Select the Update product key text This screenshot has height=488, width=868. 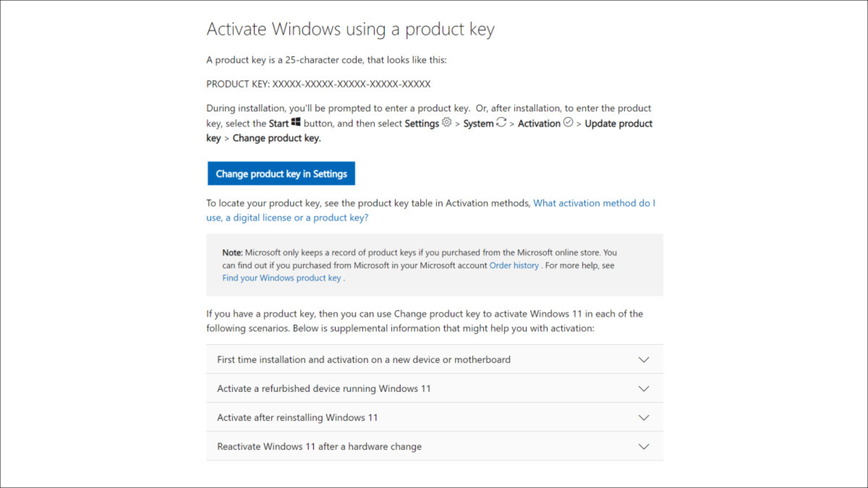pos(618,123)
